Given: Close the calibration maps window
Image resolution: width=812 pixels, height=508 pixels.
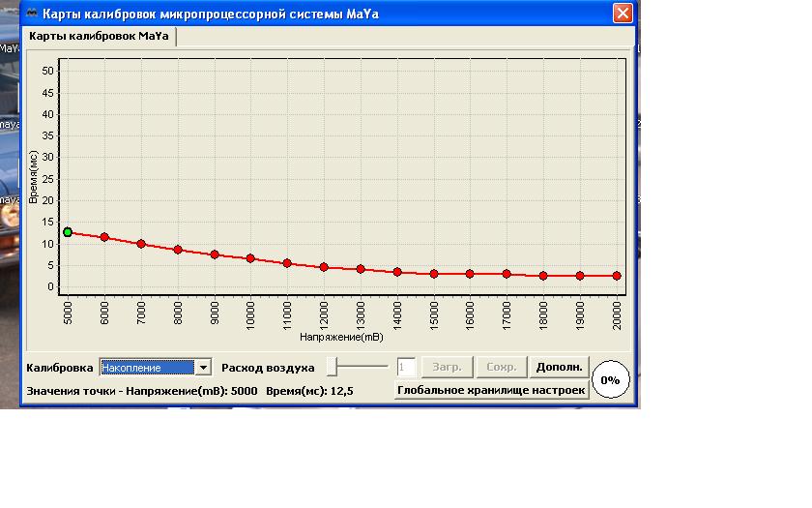Looking at the screenshot, I should click(623, 14).
